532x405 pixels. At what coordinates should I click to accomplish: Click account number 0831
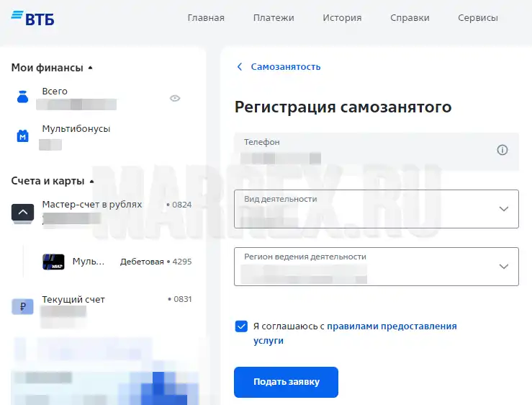179,299
